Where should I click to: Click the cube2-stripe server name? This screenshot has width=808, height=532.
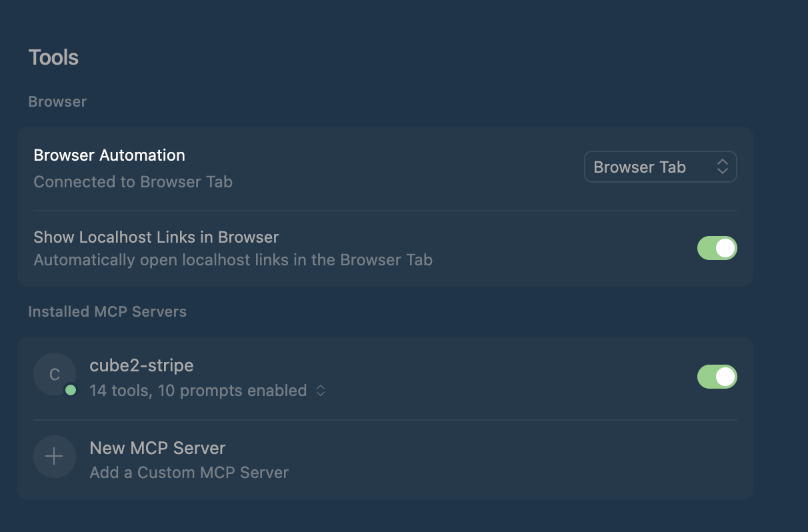click(141, 365)
